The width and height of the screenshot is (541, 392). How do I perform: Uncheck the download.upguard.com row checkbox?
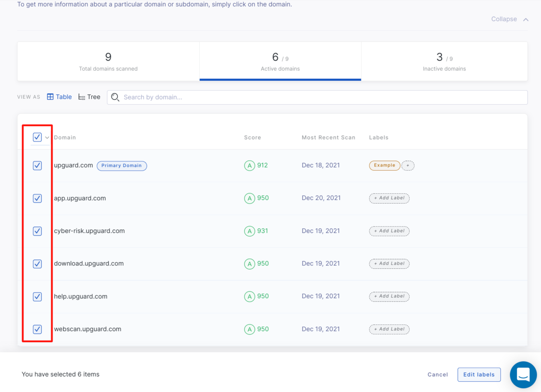click(37, 264)
